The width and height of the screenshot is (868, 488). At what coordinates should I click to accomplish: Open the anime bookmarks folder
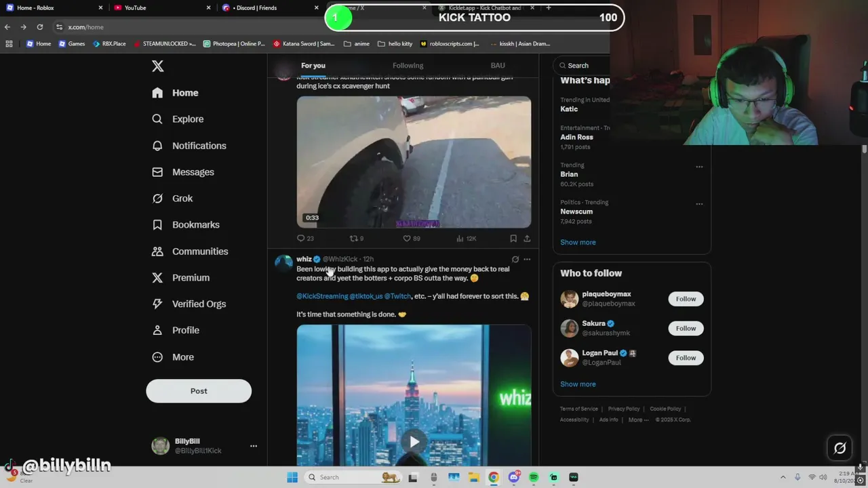coord(357,43)
